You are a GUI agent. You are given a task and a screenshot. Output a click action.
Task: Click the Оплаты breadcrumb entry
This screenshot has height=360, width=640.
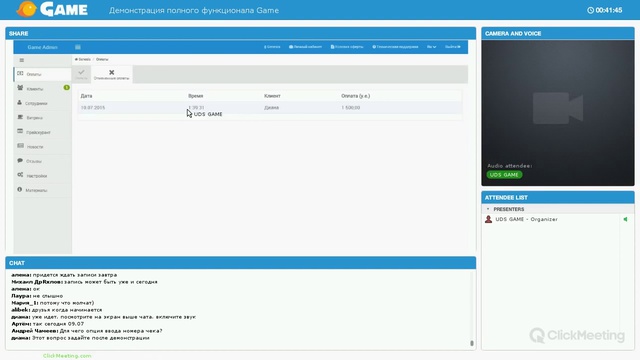pos(102,59)
